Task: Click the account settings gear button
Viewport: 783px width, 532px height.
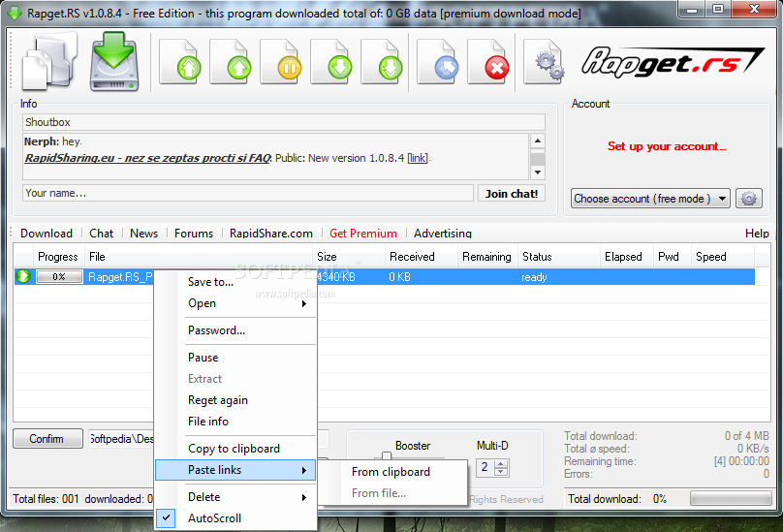Action: coord(748,199)
